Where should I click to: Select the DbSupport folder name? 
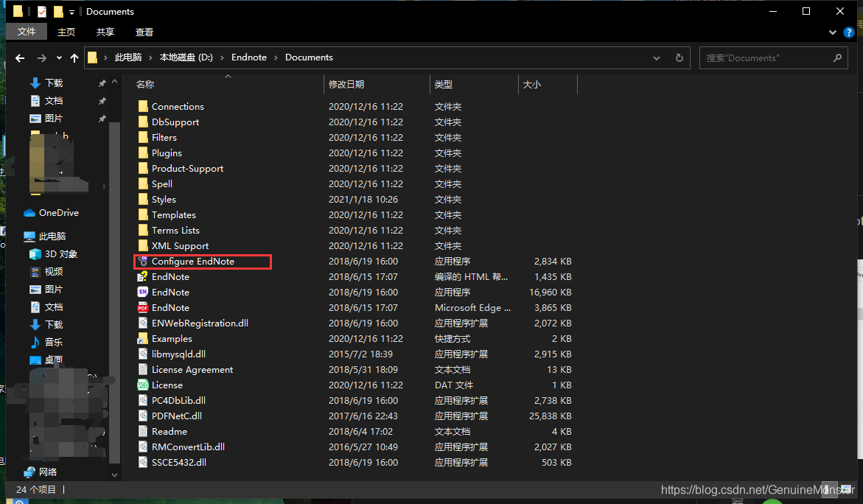tap(175, 122)
